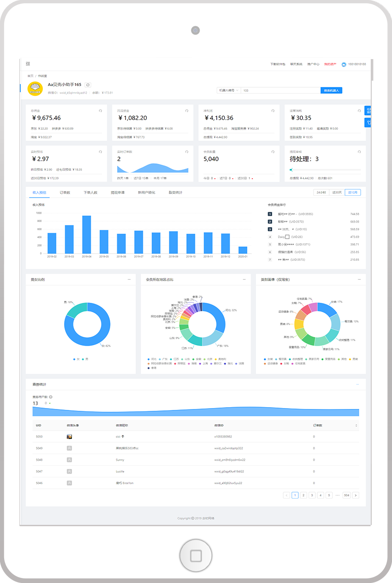Screen dimensions: 392x583
Task: Open the more options icon on 类别画像 card
Action: pyautogui.click(x=359, y=279)
